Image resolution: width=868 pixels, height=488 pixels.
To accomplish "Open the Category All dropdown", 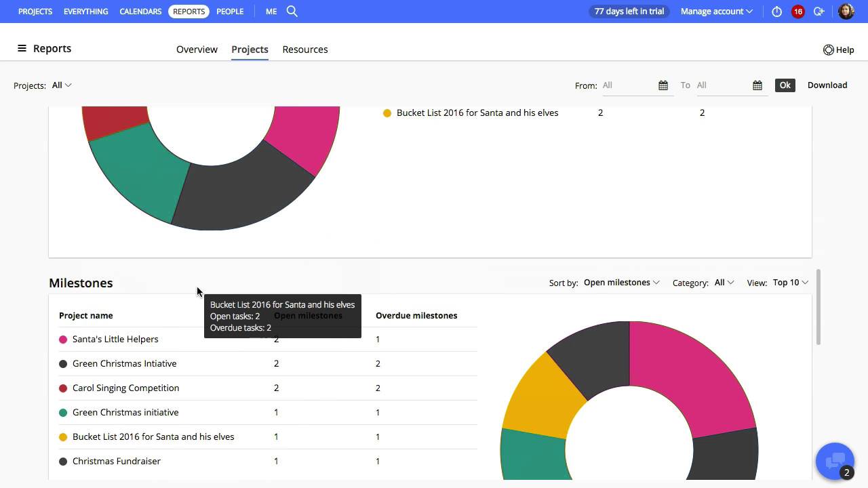I will click(x=724, y=283).
